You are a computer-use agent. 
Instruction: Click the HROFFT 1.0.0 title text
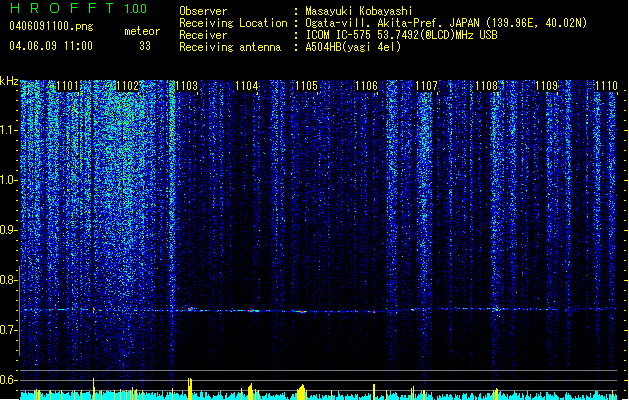coord(79,8)
